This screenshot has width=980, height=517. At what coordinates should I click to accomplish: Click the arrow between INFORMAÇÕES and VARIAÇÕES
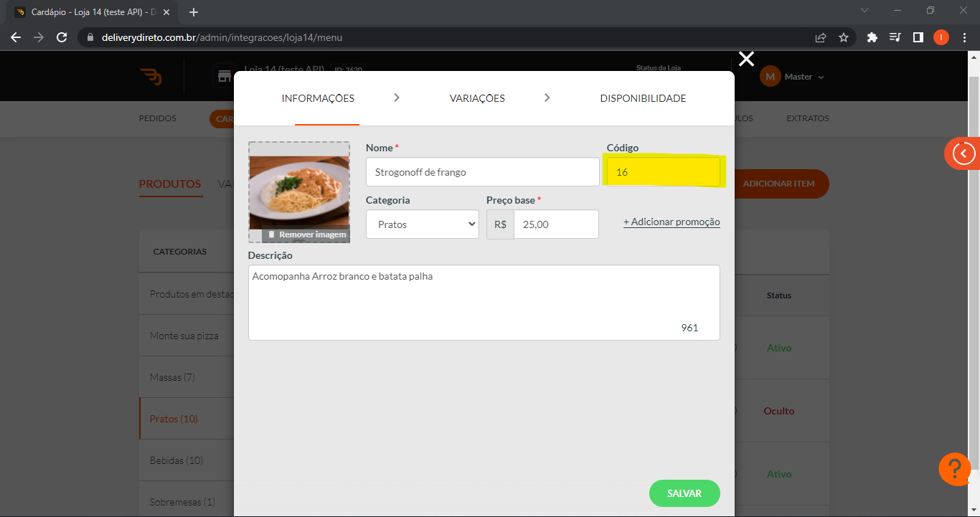[x=397, y=98]
